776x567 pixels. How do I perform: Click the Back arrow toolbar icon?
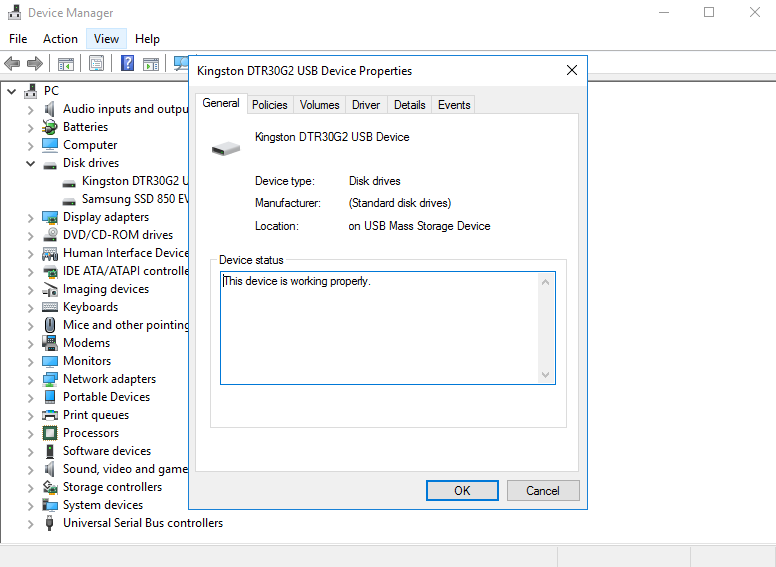click(x=12, y=63)
